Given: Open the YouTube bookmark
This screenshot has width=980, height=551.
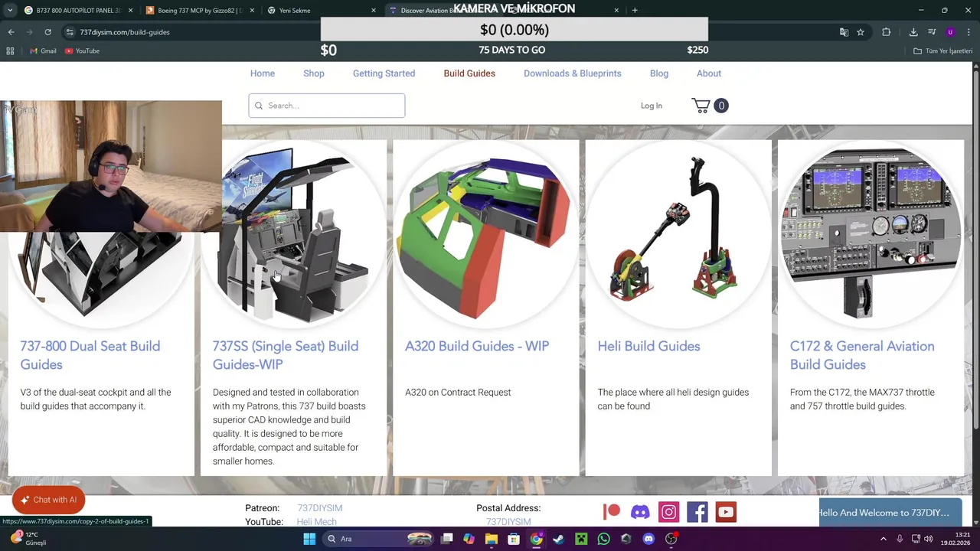Looking at the screenshot, I should pos(82,51).
